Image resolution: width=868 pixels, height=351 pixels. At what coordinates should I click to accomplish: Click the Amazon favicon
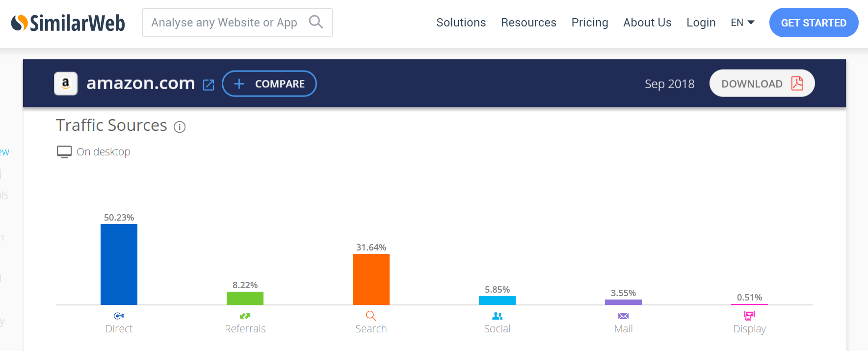66,83
